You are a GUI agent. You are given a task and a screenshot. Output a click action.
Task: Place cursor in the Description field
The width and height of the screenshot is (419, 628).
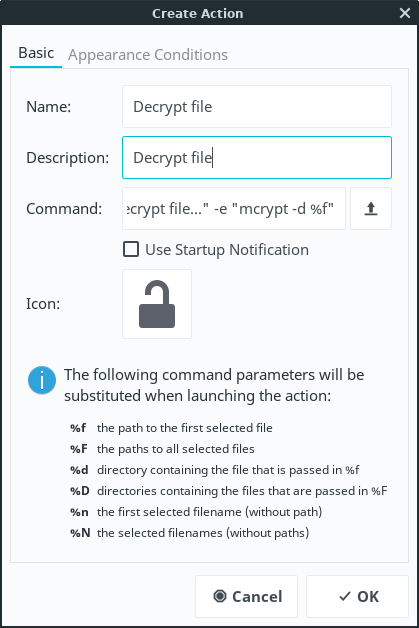pyautogui.click(x=257, y=157)
